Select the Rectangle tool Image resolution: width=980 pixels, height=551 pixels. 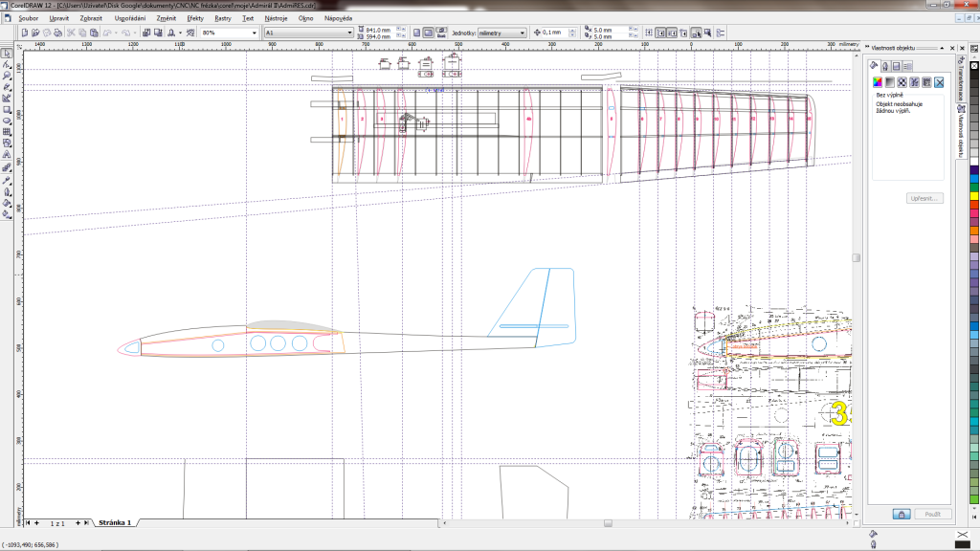coord(7,109)
